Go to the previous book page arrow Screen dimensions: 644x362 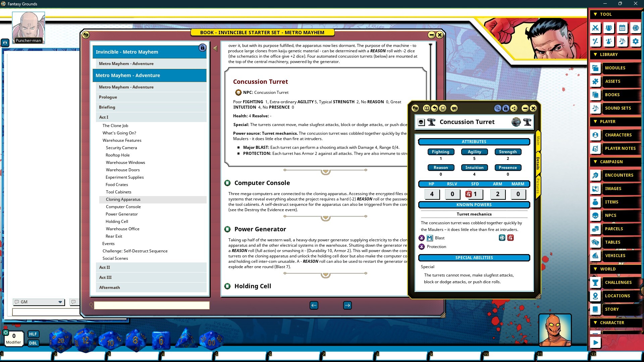(314, 305)
